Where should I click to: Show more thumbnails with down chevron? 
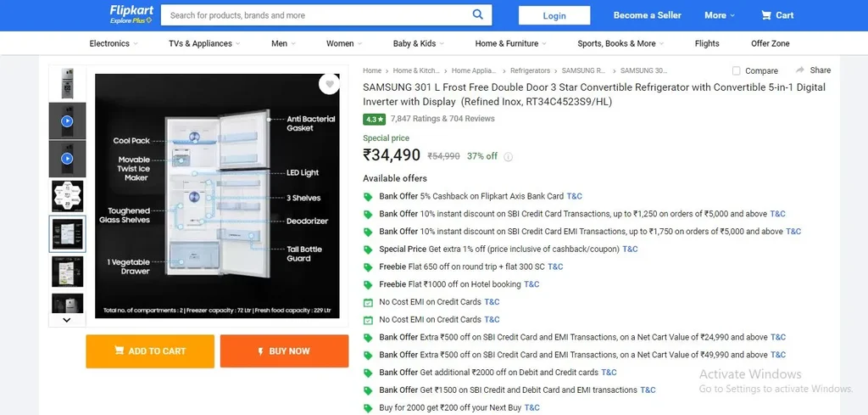point(67,320)
